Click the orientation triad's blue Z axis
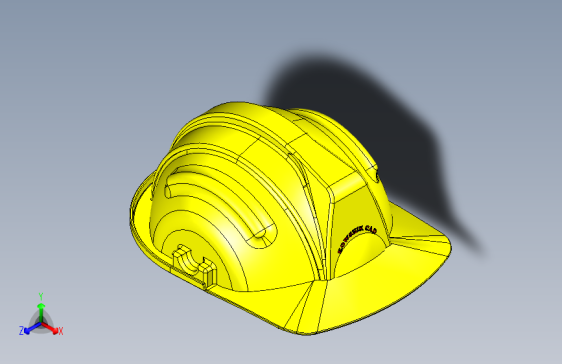Viewport: 562px width, 364px height. pos(29,329)
